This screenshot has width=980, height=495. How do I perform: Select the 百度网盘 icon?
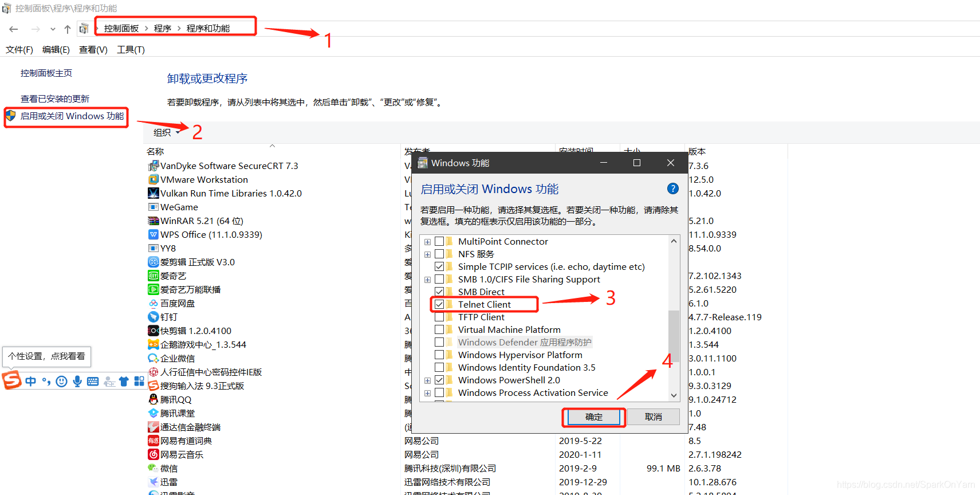tap(153, 304)
